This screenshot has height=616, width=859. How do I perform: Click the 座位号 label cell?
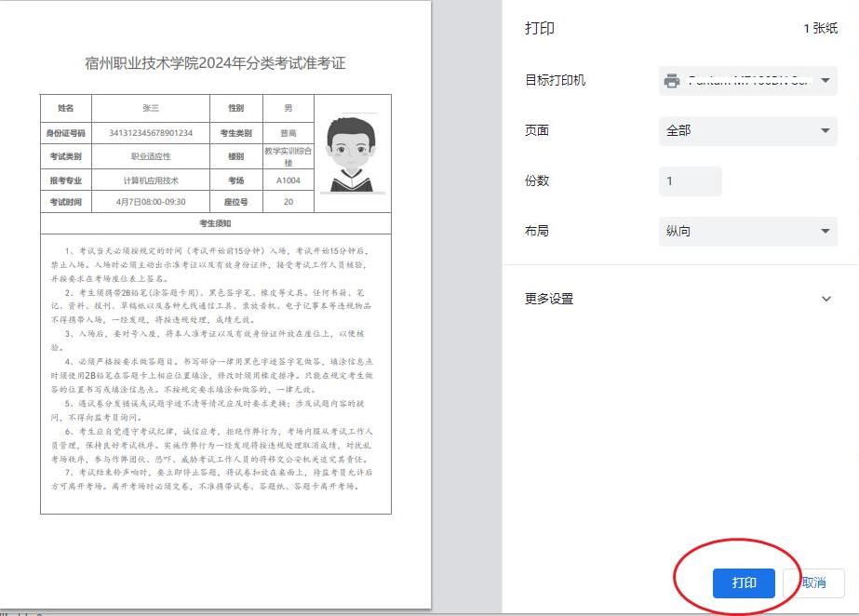tap(236, 202)
